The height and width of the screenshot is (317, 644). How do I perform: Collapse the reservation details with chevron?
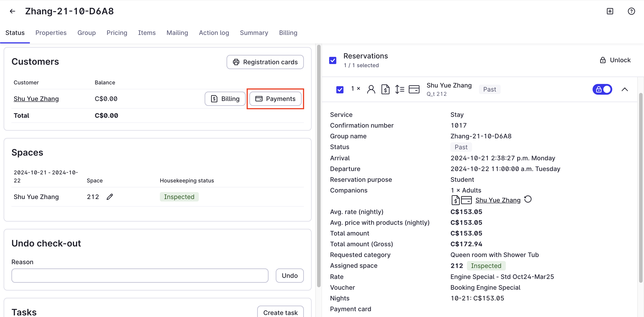[x=625, y=89]
